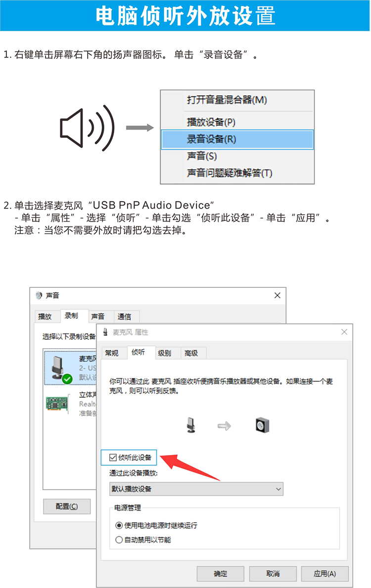This screenshot has width=371, height=588.
Task: Click the speaker icon in the listen diagram
Action: click(x=262, y=425)
